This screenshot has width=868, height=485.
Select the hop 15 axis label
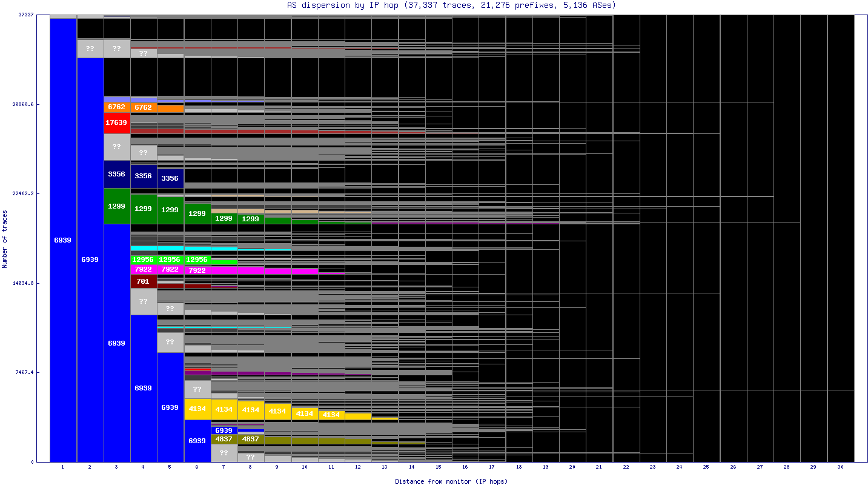[437, 468]
